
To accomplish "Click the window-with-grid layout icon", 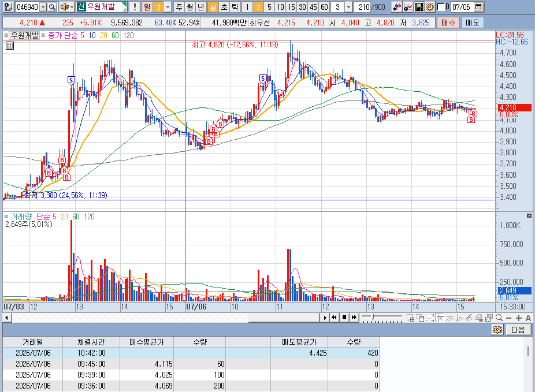I will [x=411, y=318].
